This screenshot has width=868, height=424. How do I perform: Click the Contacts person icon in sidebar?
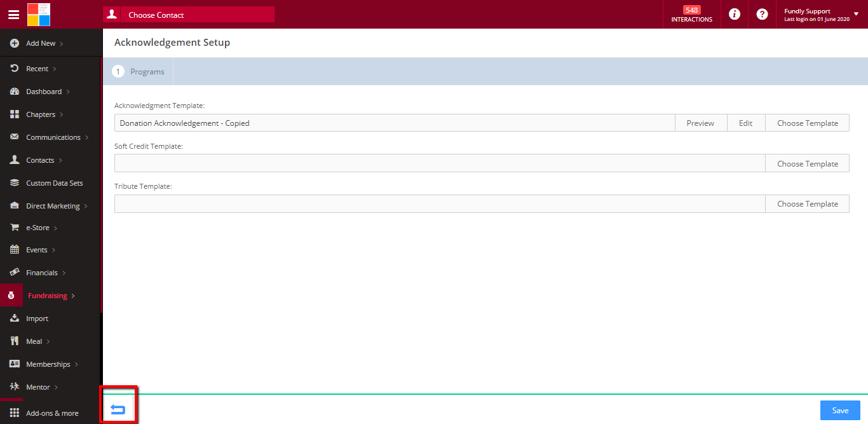coord(15,160)
